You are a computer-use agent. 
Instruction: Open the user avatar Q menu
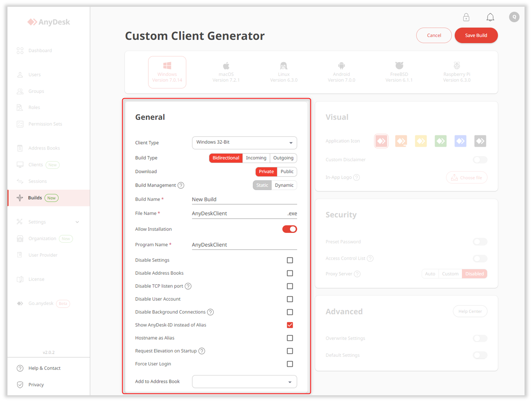click(514, 17)
